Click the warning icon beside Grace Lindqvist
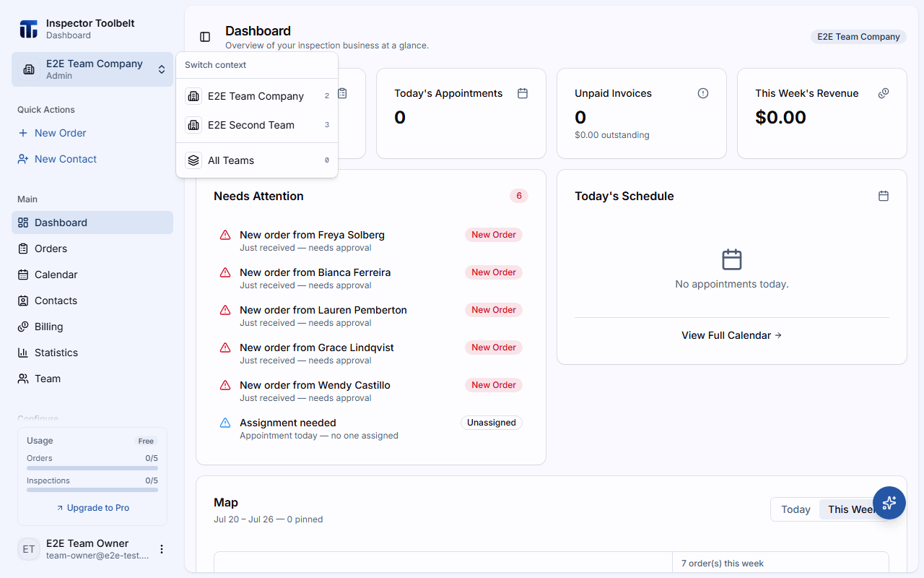 (x=225, y=348)
